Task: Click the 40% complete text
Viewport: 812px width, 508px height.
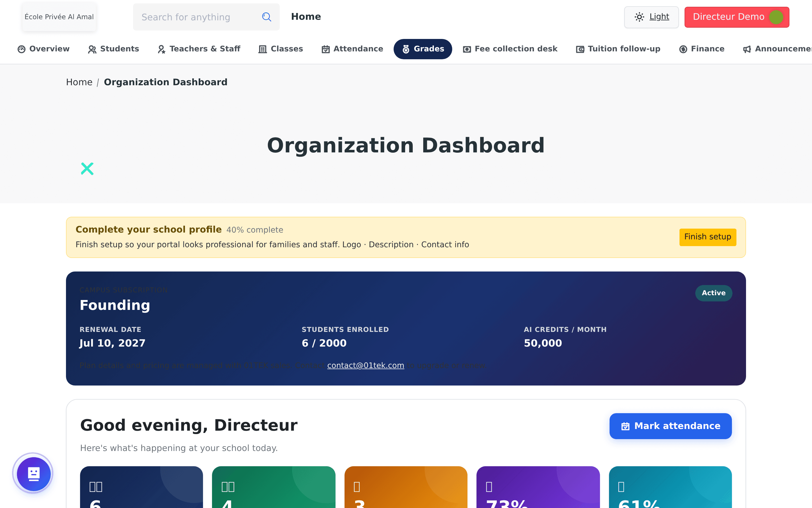Action: tap(255, 230)
